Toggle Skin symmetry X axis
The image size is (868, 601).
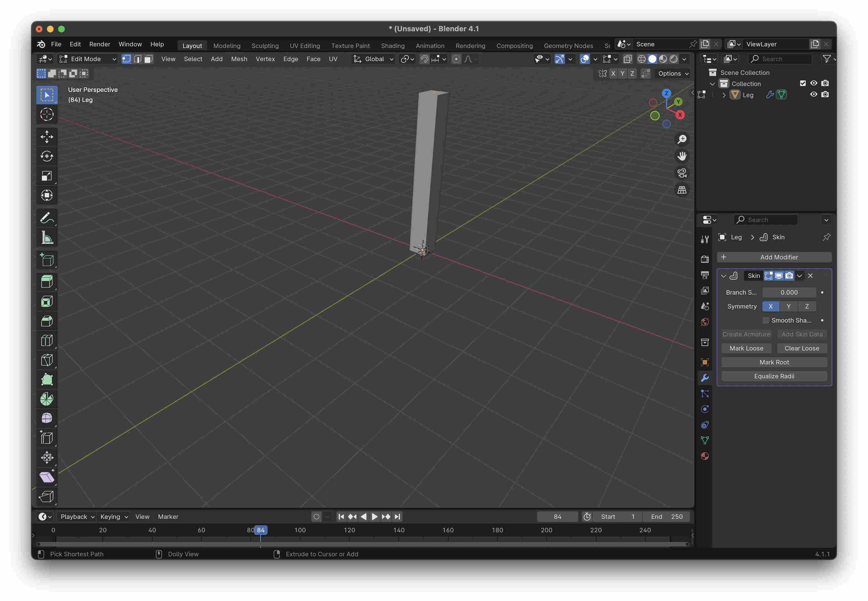tap(771, 307)
